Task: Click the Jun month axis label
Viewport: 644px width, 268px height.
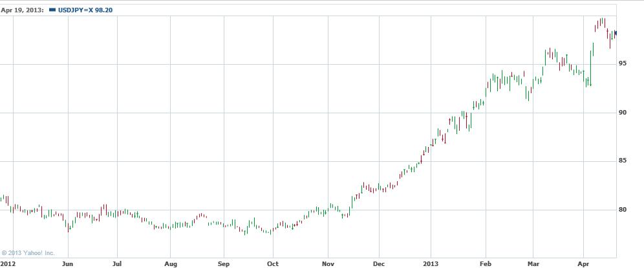Action: tap(68, 263)
